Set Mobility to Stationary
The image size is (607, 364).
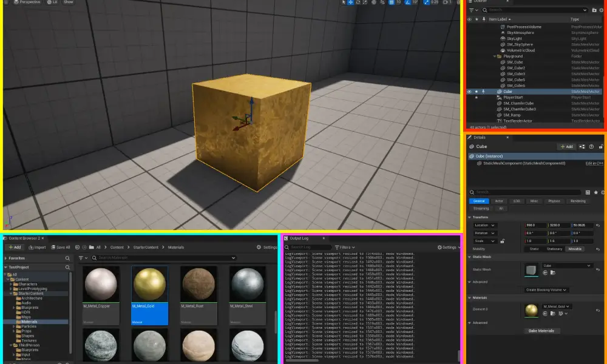click(554, 249)
